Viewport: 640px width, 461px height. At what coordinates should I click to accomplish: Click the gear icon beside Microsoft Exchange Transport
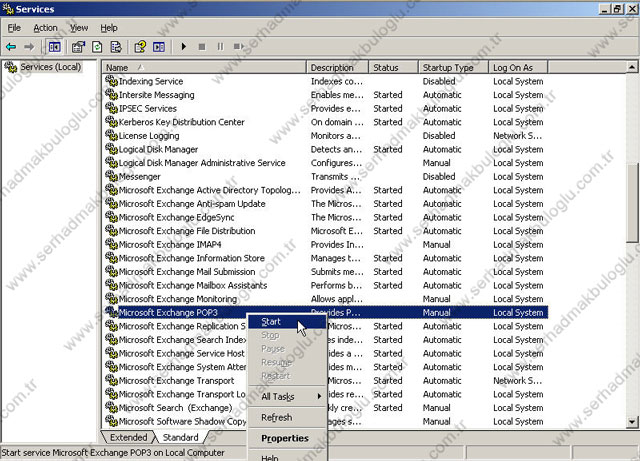111,380
